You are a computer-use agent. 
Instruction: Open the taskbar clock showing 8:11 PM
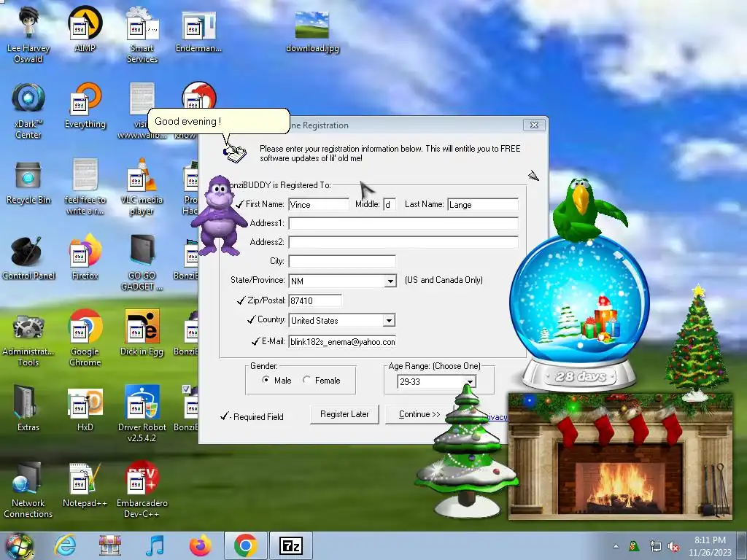point(709,546)
